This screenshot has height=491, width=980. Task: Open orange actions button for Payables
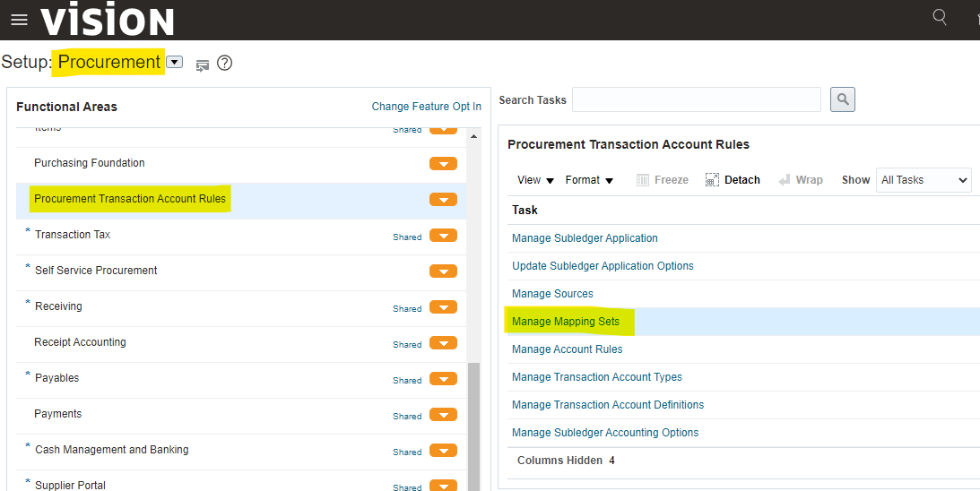[443, 379]
